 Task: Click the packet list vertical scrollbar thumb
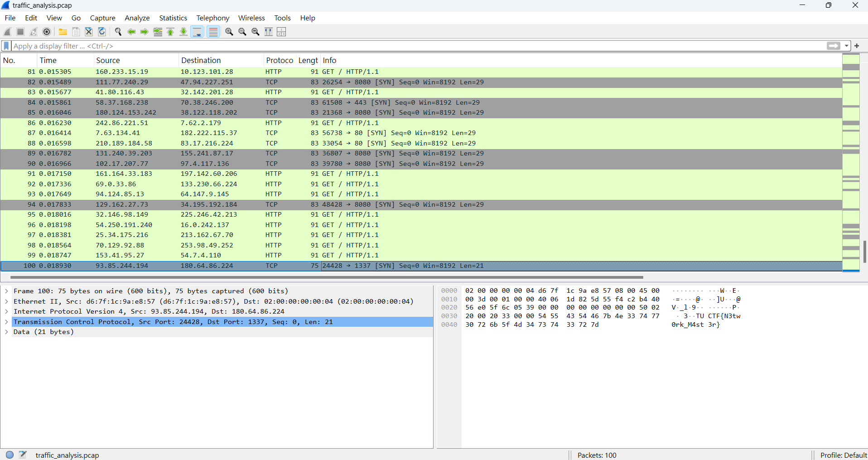[864, 252]
